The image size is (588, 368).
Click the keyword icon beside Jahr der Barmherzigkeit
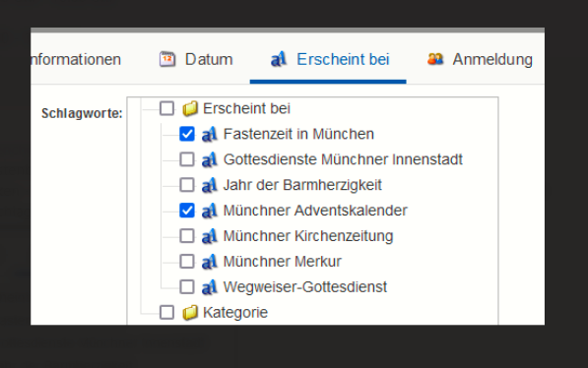pyautogui.click(x=209, y=185)
